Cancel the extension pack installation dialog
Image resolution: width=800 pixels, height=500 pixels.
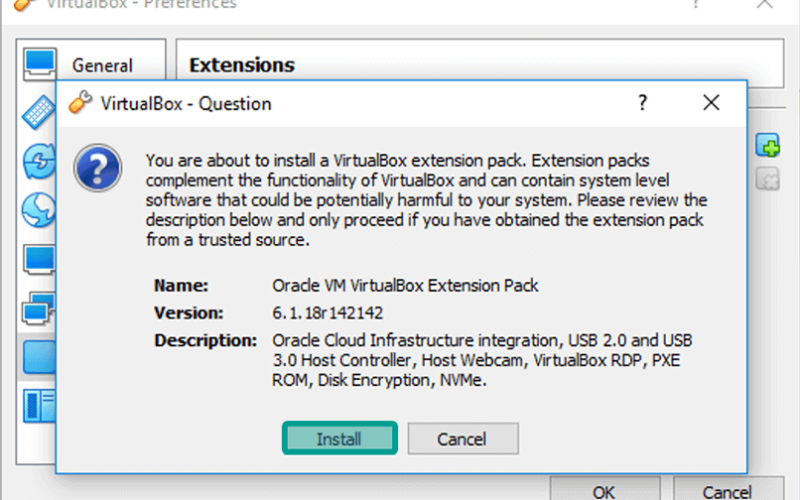pyautogui.click(x=463, y=438)
